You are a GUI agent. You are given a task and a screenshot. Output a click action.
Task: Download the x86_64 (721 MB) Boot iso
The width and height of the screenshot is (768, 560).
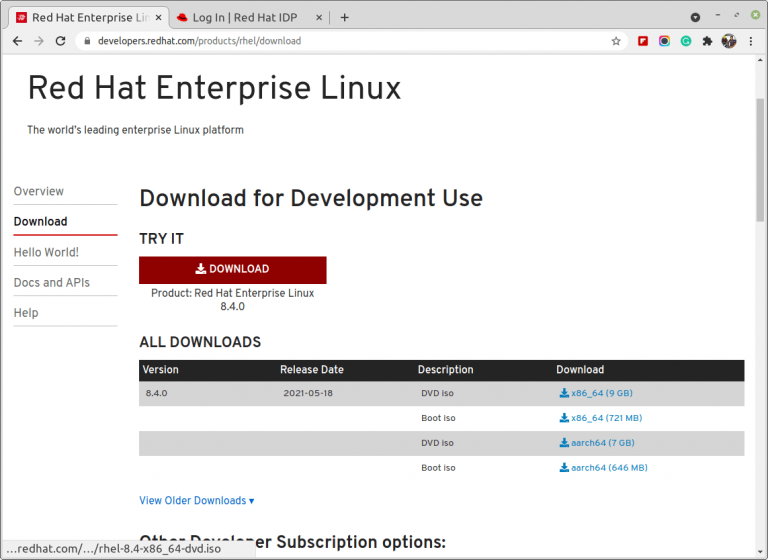[600, 418]
